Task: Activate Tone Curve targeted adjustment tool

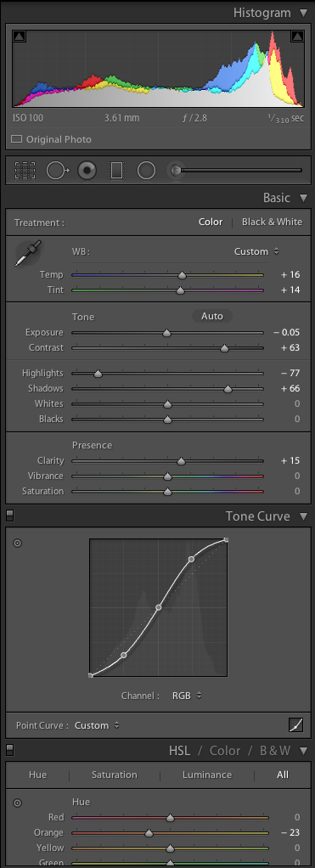Action: point(17,543)
